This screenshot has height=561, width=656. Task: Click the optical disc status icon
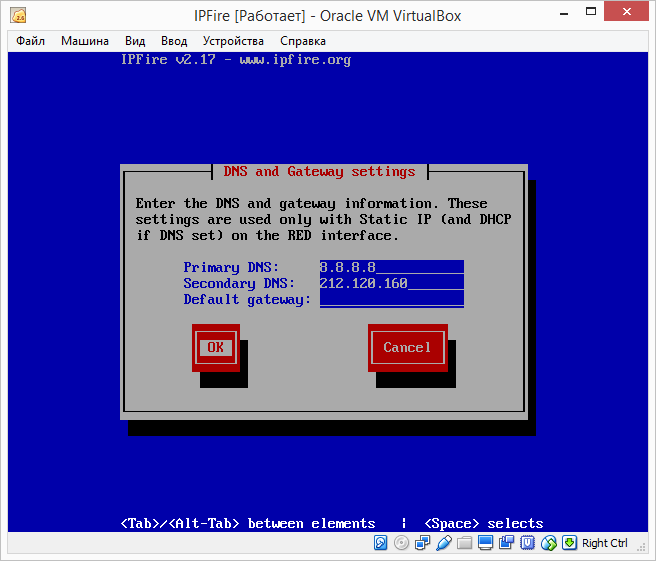[401, 543]
